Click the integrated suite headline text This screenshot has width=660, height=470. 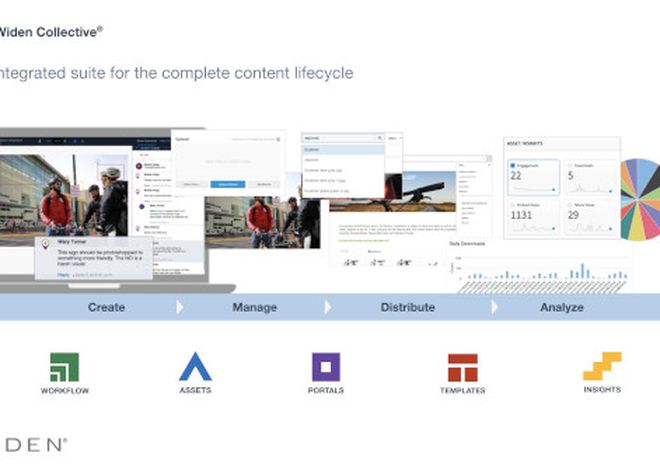point(176,73)
